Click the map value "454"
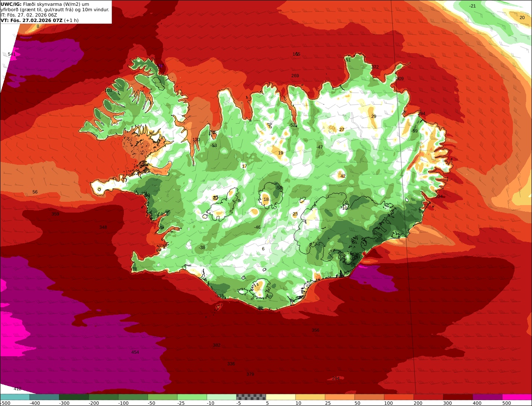Screen dimensions: 532x406 (x=135, y=352)
